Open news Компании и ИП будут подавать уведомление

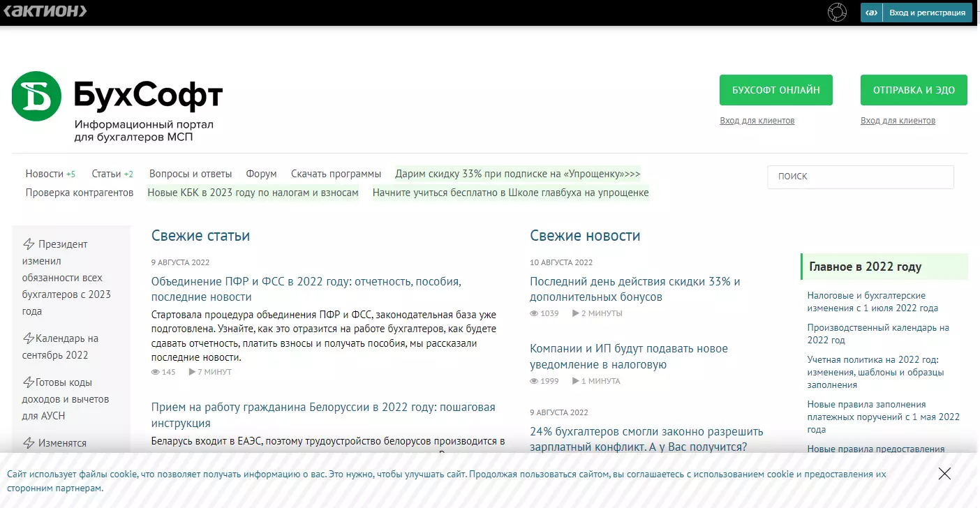(x=629, y=357)
